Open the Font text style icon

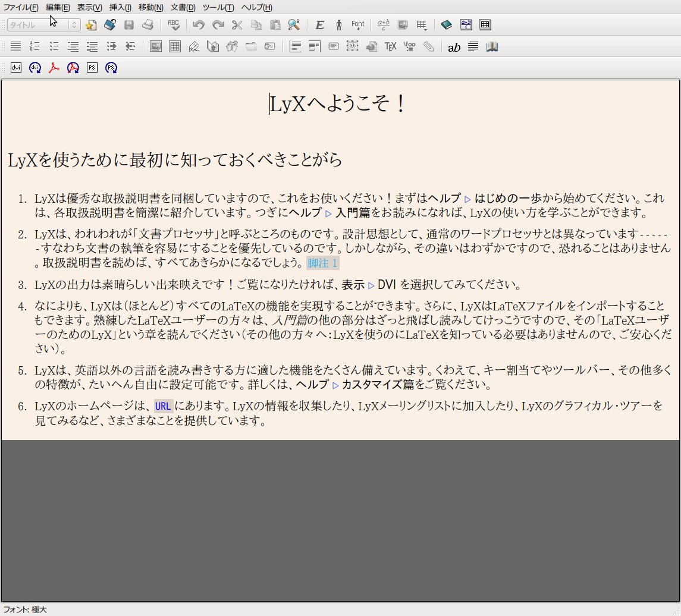pyautogui.click(x=358, y=25)
